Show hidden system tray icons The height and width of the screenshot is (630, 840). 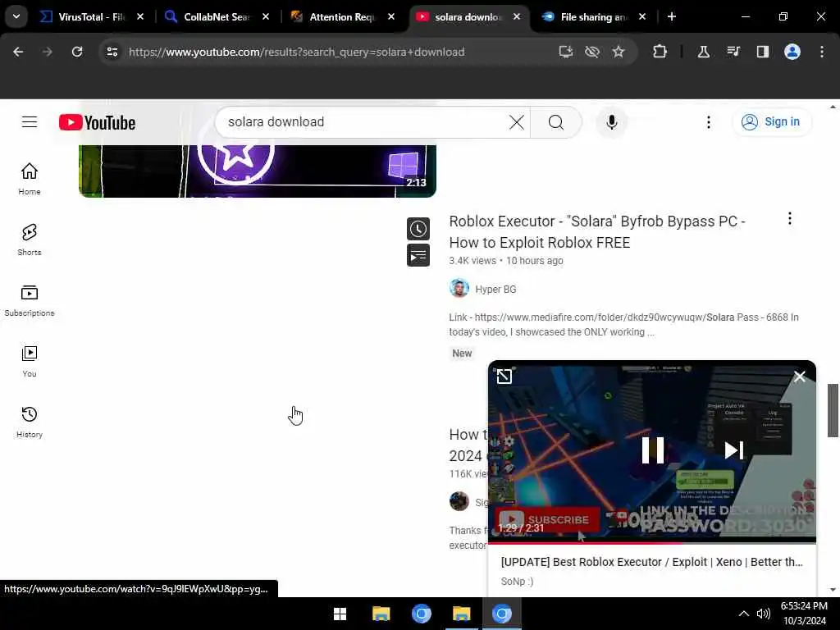743,614
